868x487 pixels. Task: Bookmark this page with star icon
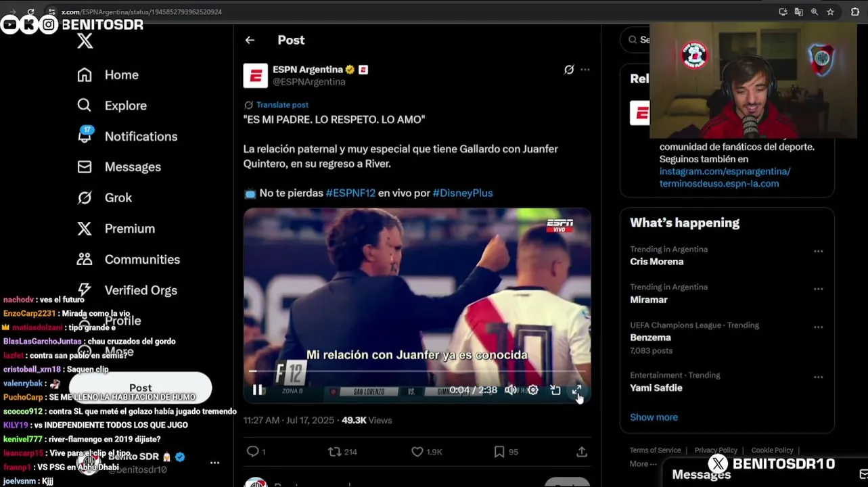click(x=830, y=11)
